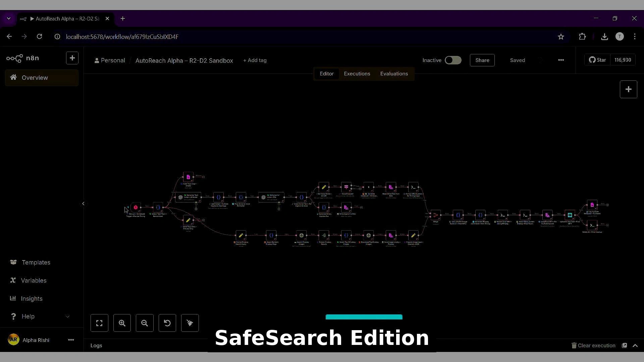
Task: Zoom in on the workflow canvas
Action: [122, 323]
